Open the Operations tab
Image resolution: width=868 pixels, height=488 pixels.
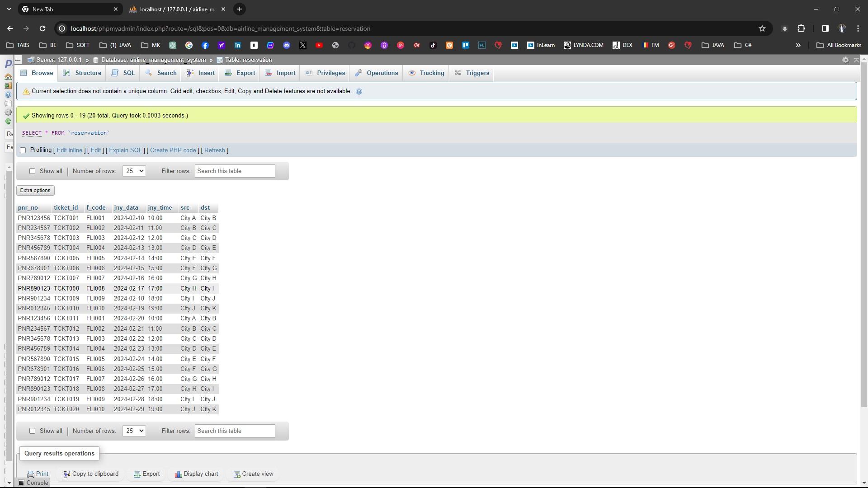tap(377, 73)
